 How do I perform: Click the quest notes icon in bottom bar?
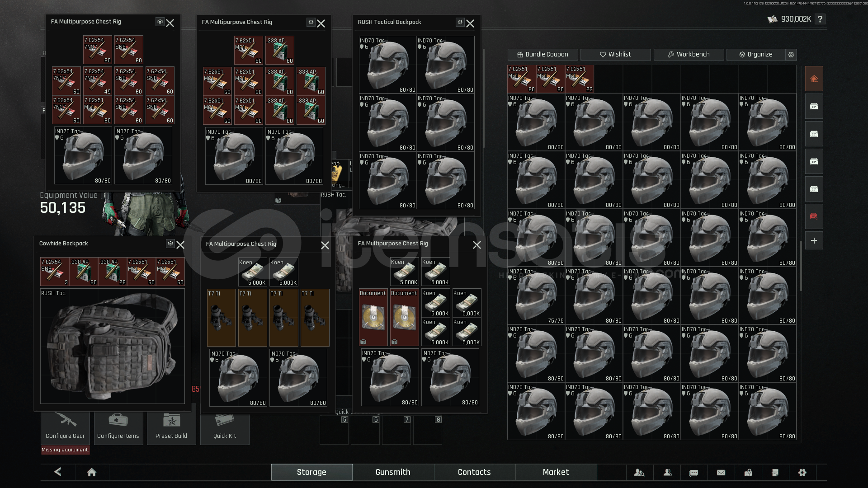pyautogui.click(x=775, y=473)
